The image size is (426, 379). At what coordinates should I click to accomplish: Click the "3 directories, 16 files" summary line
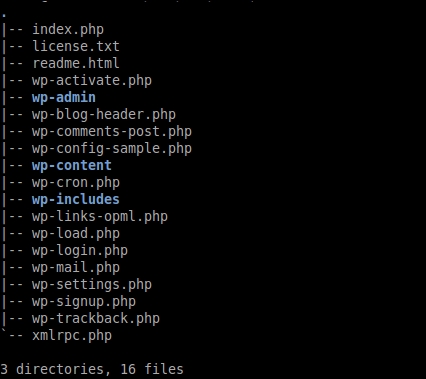(92, 370)
